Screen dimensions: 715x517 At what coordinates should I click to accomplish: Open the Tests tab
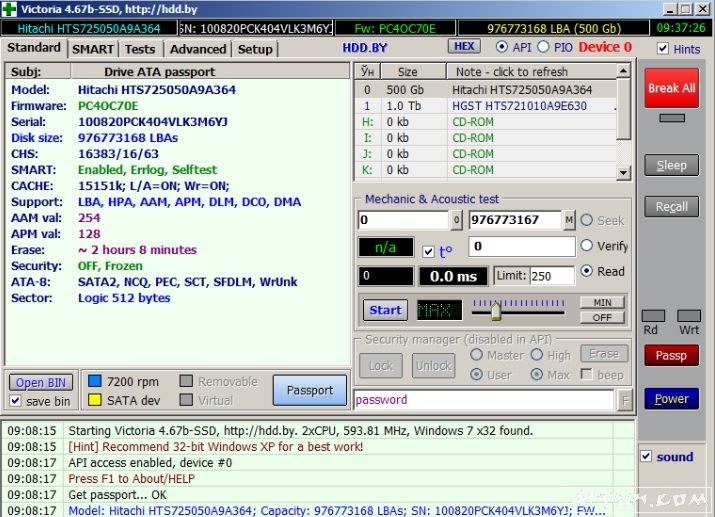coord(140,49)
